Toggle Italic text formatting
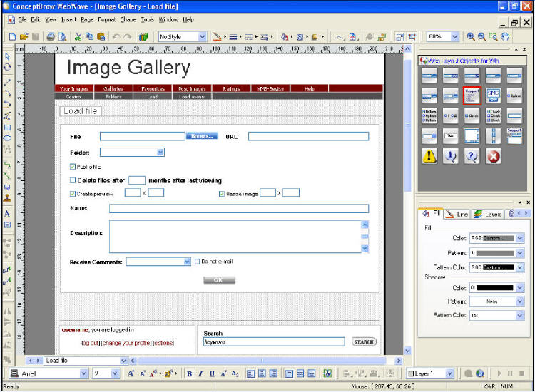535x392 pixels. 200,373
